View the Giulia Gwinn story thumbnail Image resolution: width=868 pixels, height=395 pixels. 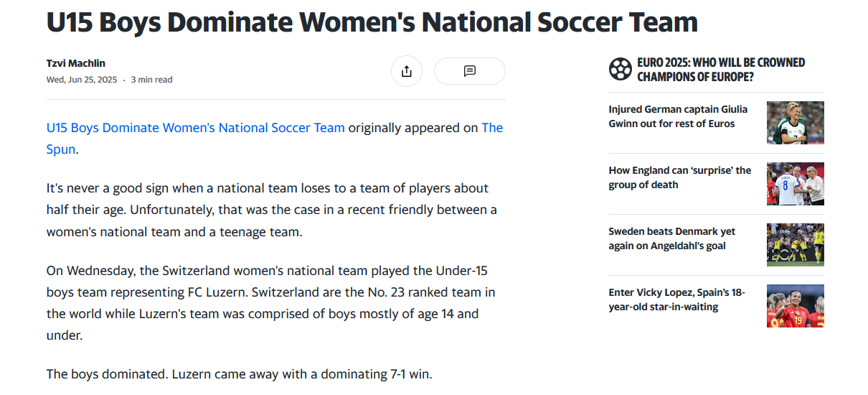coord(796,123)
